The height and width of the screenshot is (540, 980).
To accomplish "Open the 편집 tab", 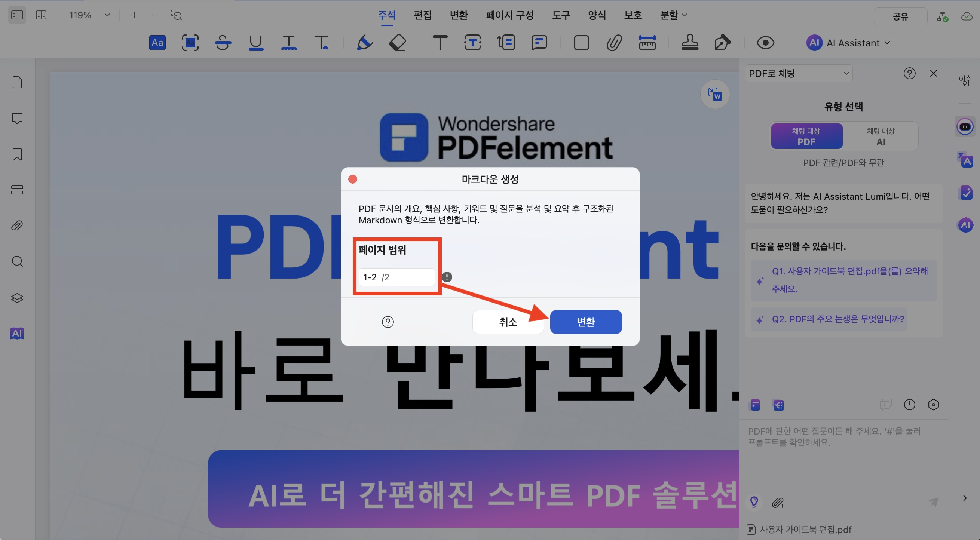I will pos(423,15).
